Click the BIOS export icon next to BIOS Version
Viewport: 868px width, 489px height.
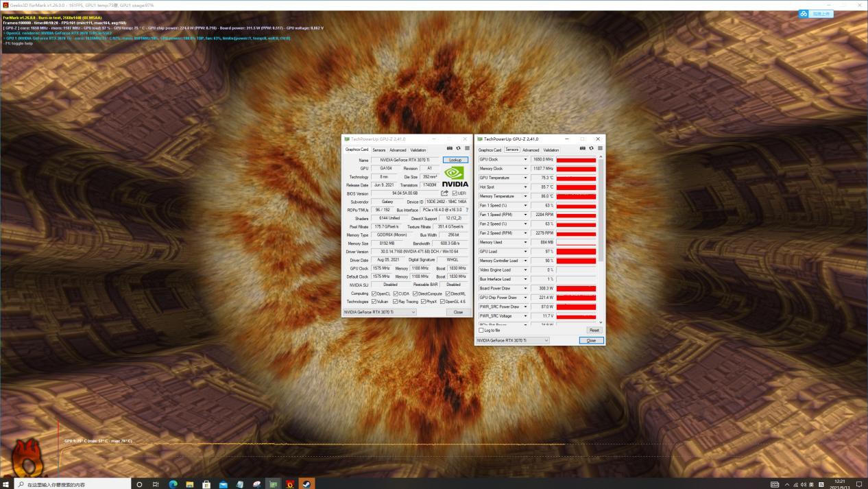tap(444, 193)
